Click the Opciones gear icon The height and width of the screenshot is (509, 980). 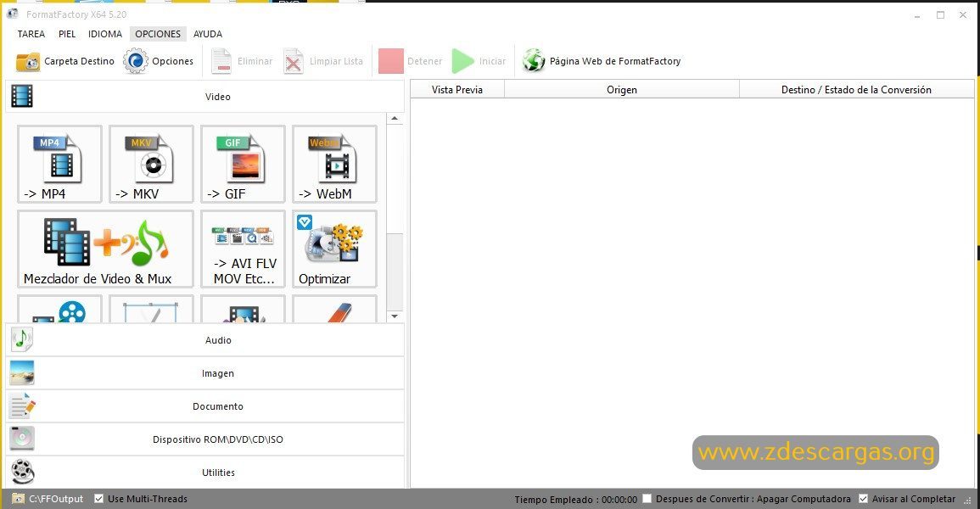coord(136,61)
